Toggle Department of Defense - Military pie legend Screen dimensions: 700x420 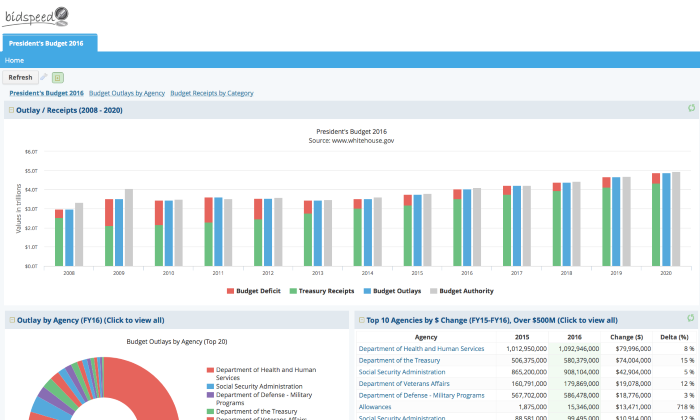pyautogui.click(x=259, y=399)
